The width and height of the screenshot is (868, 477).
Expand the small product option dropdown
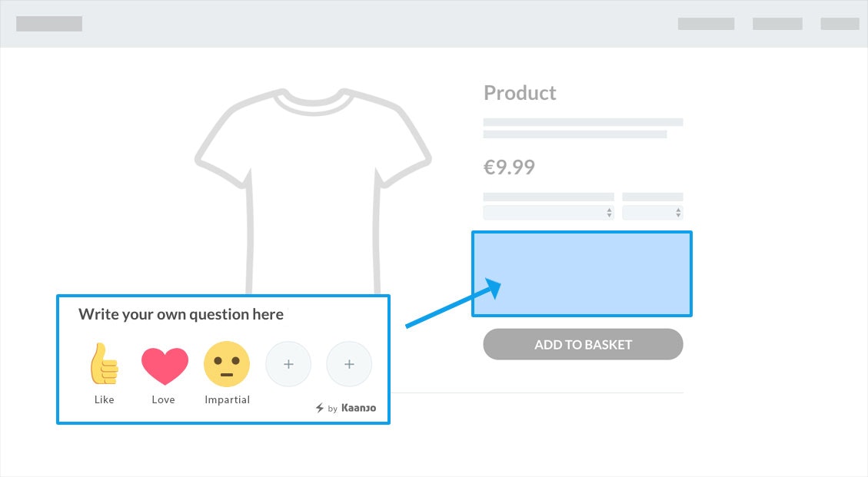tap(652, 213)
